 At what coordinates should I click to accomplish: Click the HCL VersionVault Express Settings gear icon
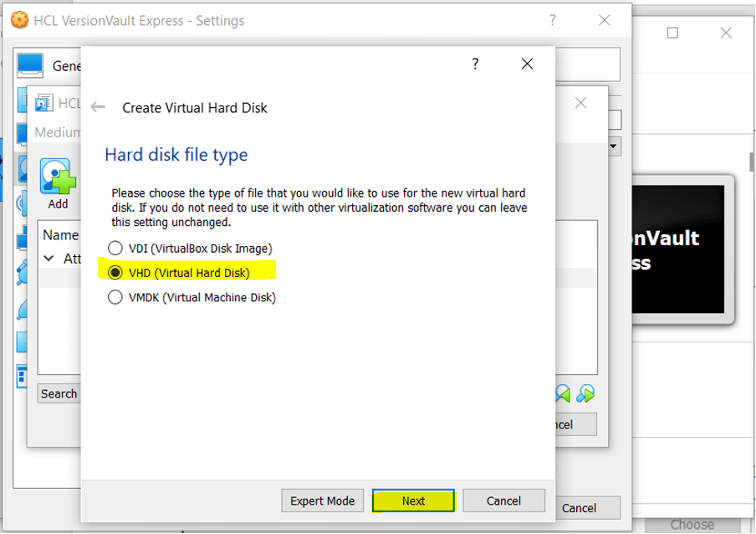[19, 20]
